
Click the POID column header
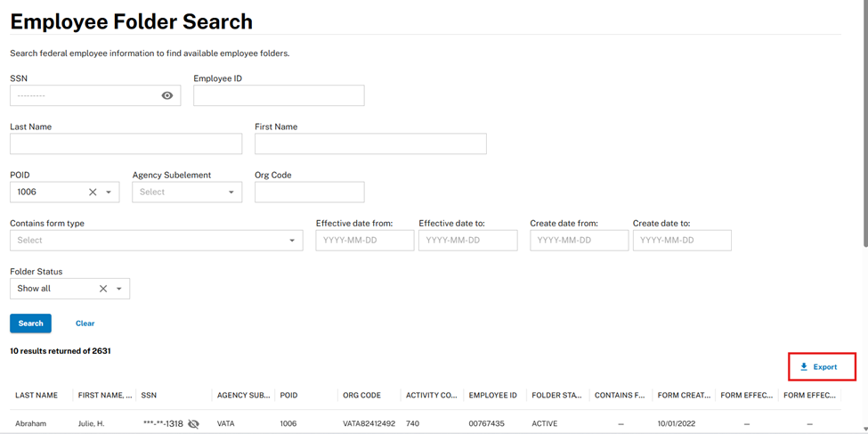[x=288, y=395]
